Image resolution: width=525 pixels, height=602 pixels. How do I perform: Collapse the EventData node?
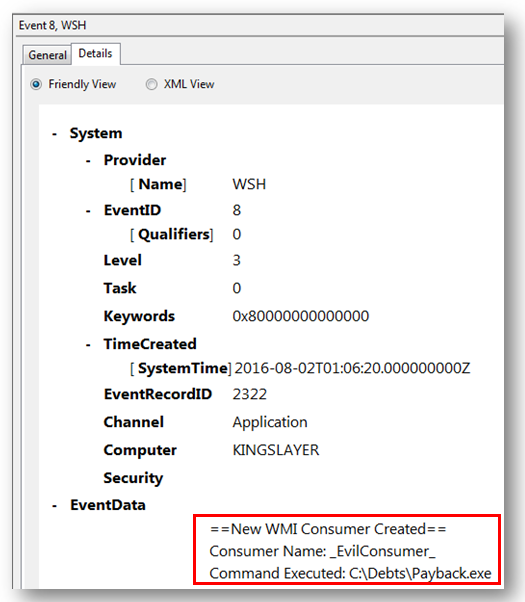click(55, 506)
